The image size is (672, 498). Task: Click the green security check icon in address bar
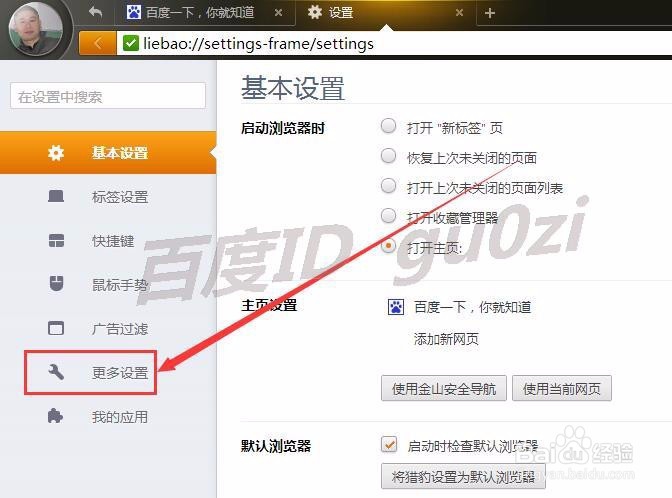coord(131,43)
